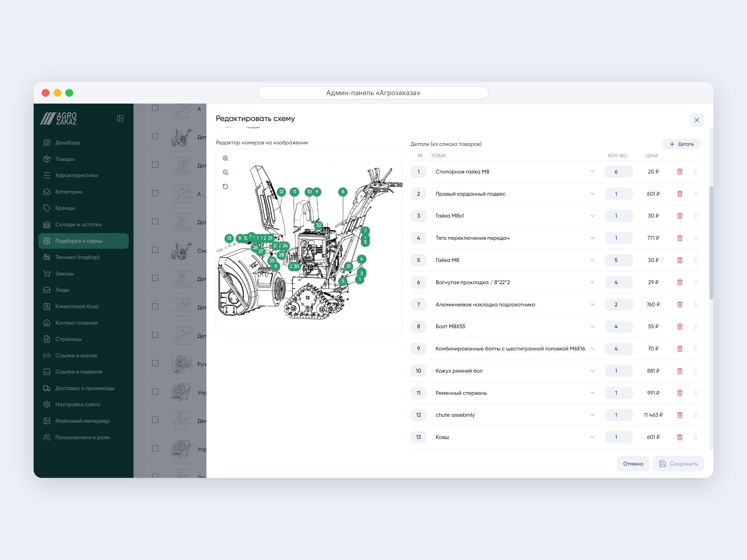
Task: Open the Дашборд sidebar section
Action: pyautogui.click(x=83, y=142)
